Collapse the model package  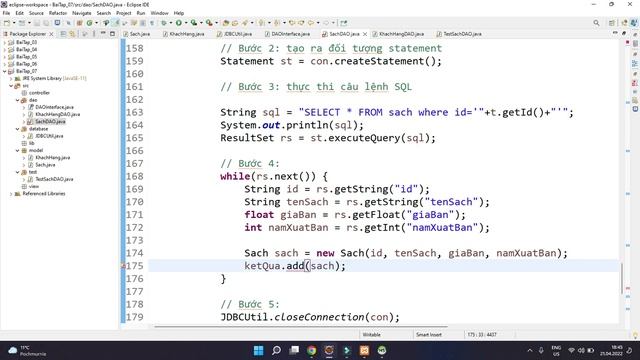click(x=18, y=151)
